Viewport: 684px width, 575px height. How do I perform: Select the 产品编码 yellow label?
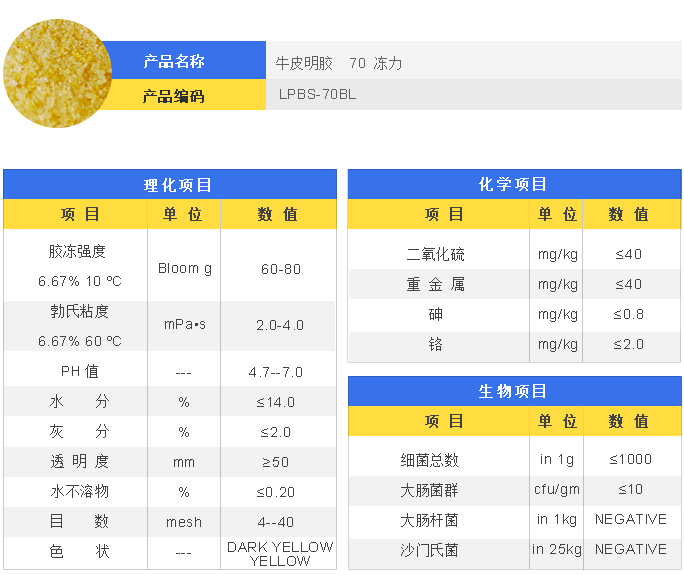[173, 96]
